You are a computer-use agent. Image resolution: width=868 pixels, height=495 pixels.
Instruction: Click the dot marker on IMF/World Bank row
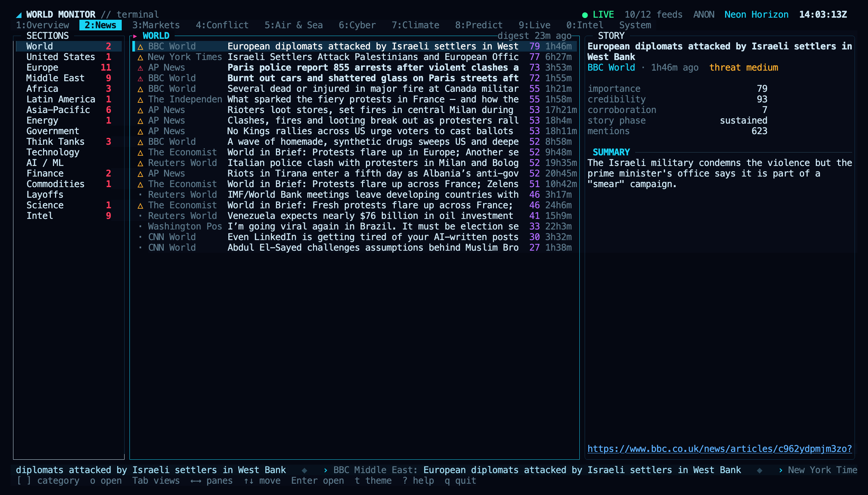(x=140, y=195)
